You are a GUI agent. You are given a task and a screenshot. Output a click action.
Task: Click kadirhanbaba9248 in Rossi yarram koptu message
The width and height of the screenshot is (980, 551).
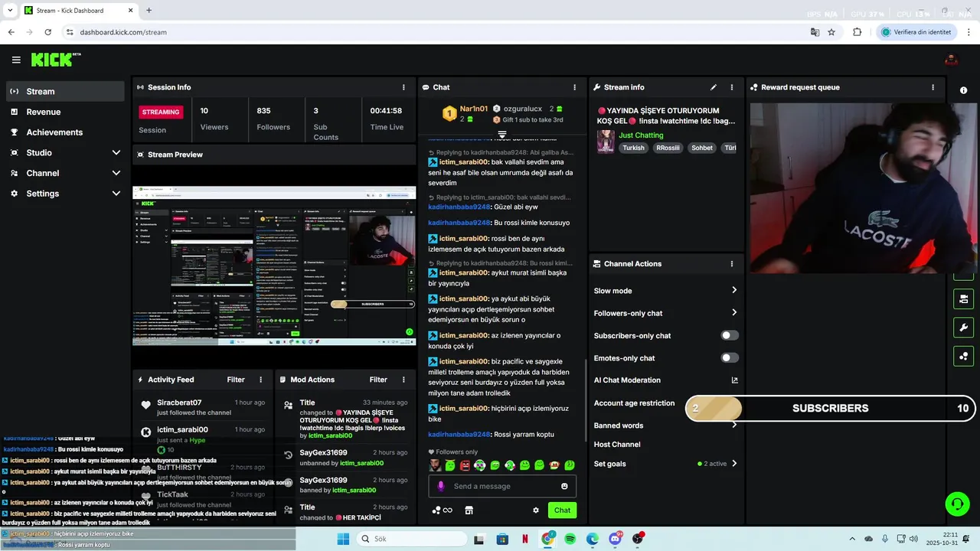click(x=459, y=435)
